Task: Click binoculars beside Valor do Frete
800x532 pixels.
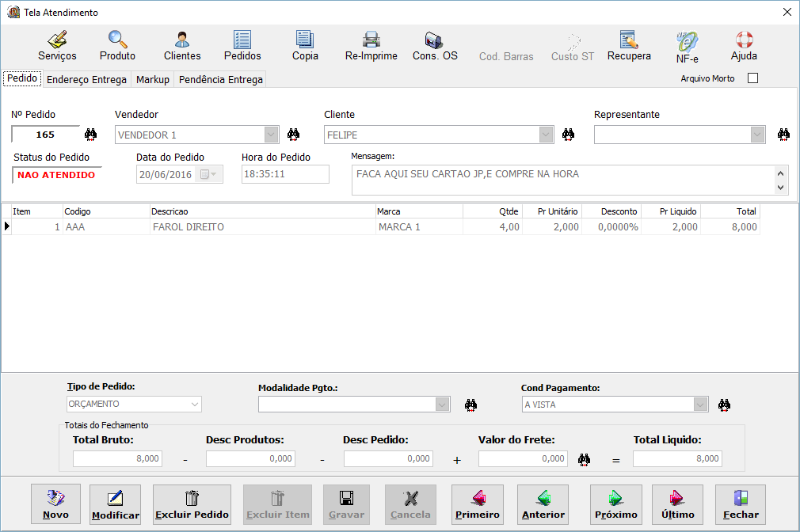Action: (x=585, y=460)
